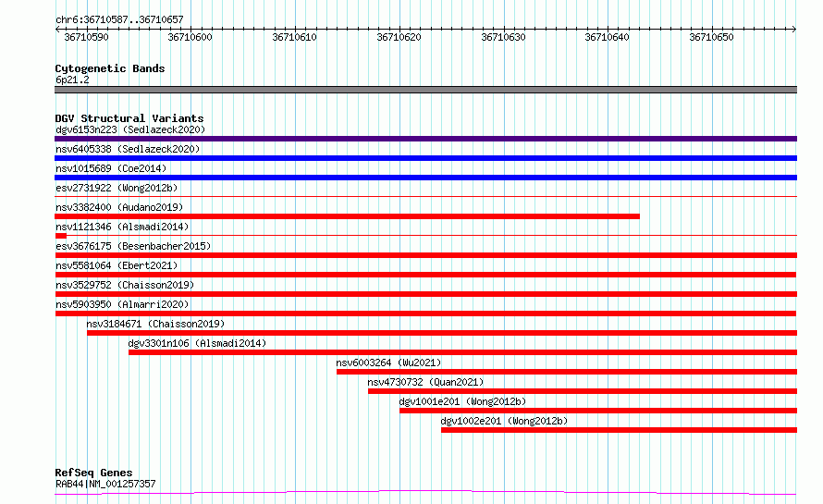This screenshot has height=504, width=823.
Task: Click the red nsv4730732 variant bar
Action: coord(583,391)
